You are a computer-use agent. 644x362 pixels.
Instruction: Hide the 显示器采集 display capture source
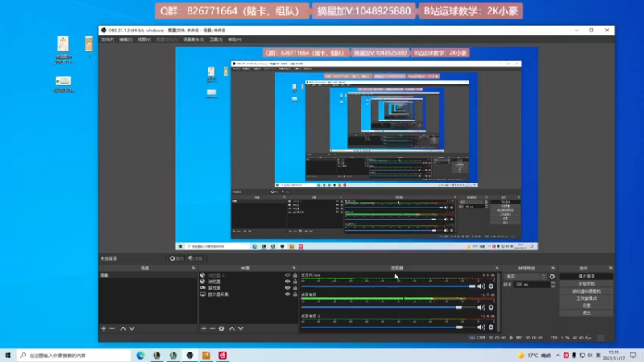pyautogui.click(x=287, y=294)
